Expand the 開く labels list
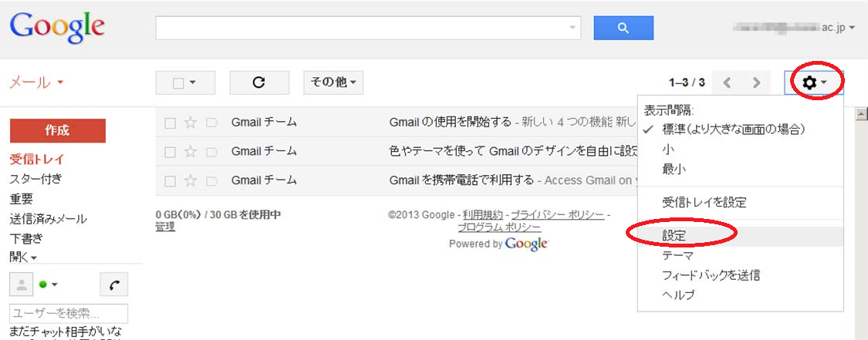868x340 pixels. click(23, 257)
